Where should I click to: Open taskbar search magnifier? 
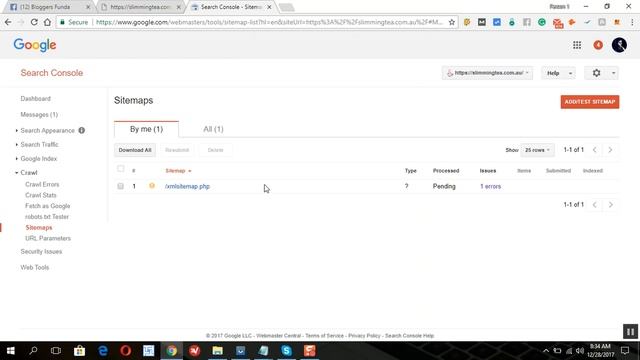pyautogui.click(x=33, y=351)
